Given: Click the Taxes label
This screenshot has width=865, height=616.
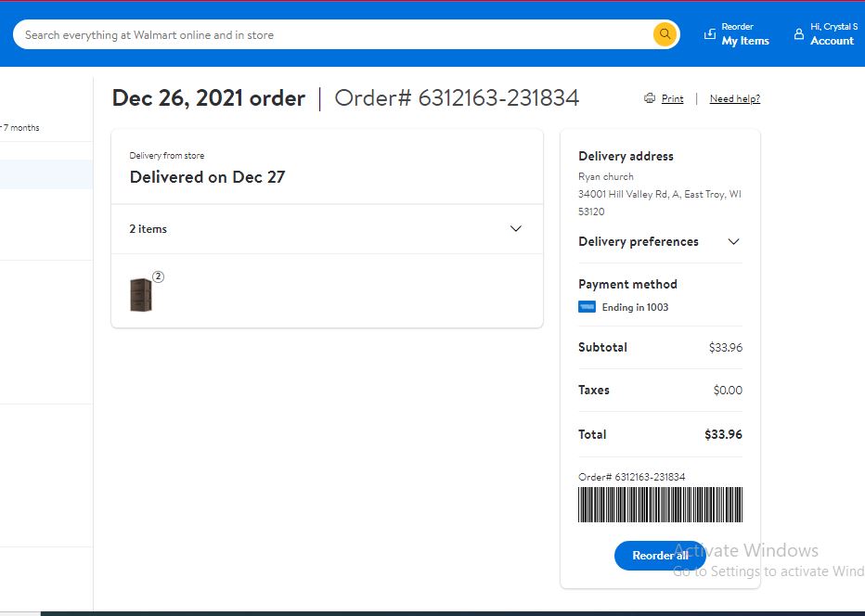Looking at the screenshot, I should (594, 391).
